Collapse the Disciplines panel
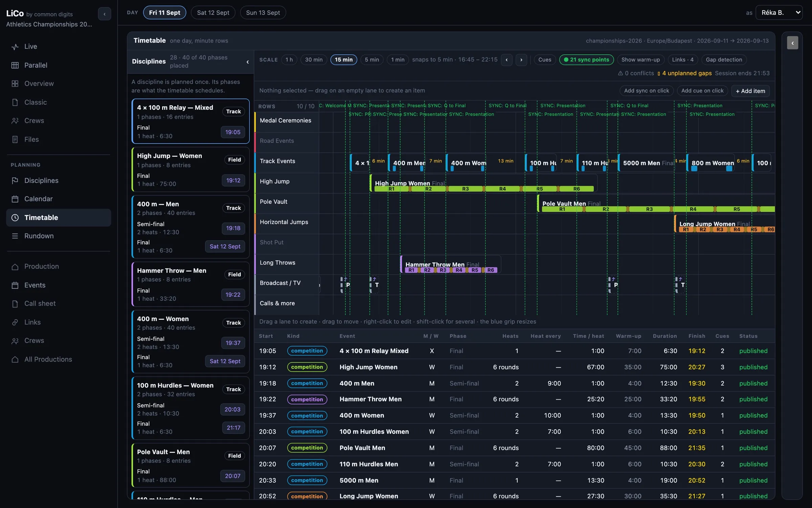812x508 pixels. [248, 62]
